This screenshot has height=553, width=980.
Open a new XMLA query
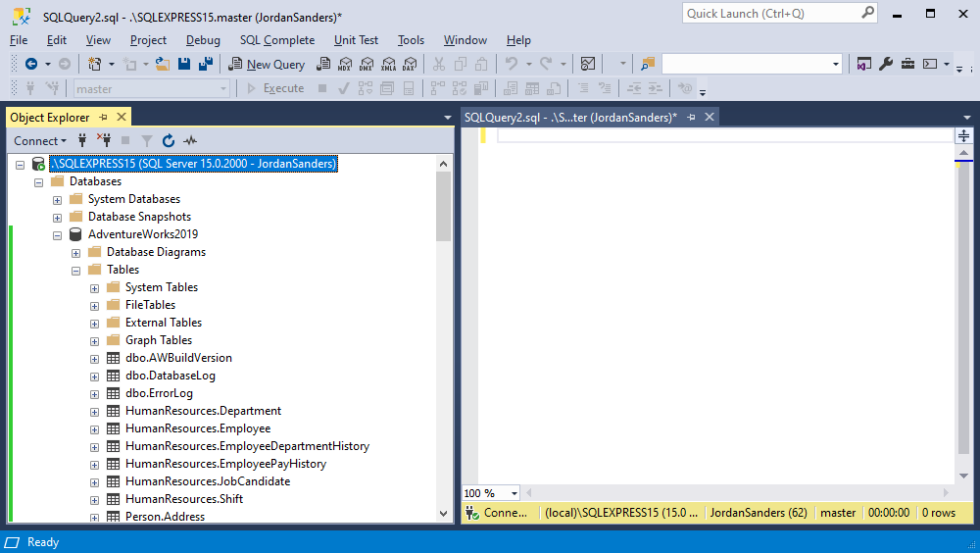coord(388,64)
